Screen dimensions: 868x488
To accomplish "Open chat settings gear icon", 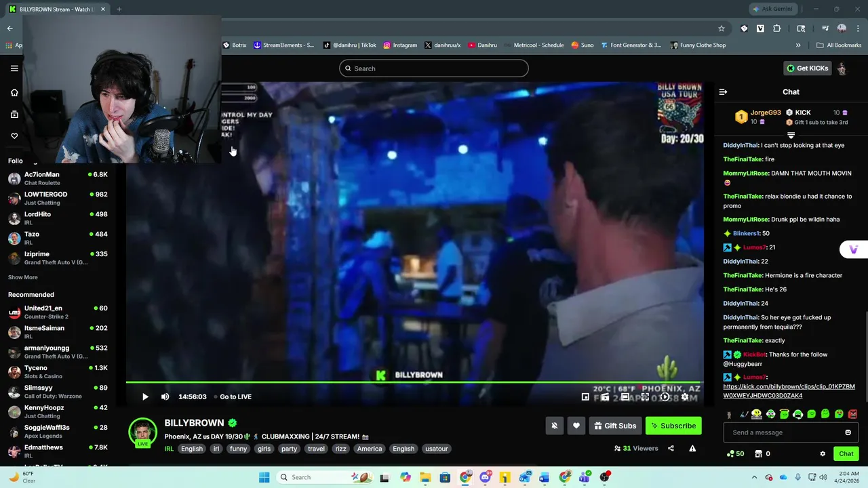I will (x=823, y=453).
